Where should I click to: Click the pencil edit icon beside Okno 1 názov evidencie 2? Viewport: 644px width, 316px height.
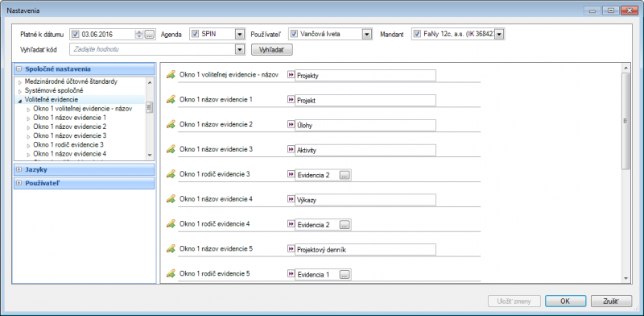pos(171,125)
